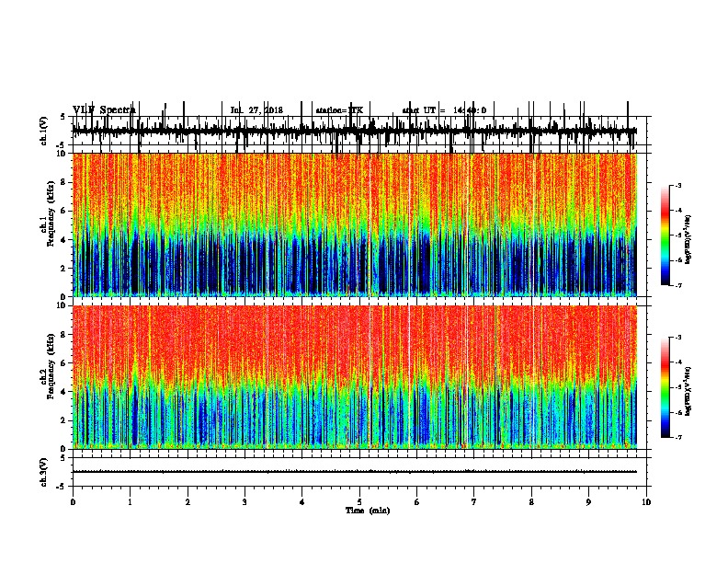Image resolution: width=728 pixels, height=563 pixels.
Task: Click the time axis tick label '2'
Action: [188, 502]
